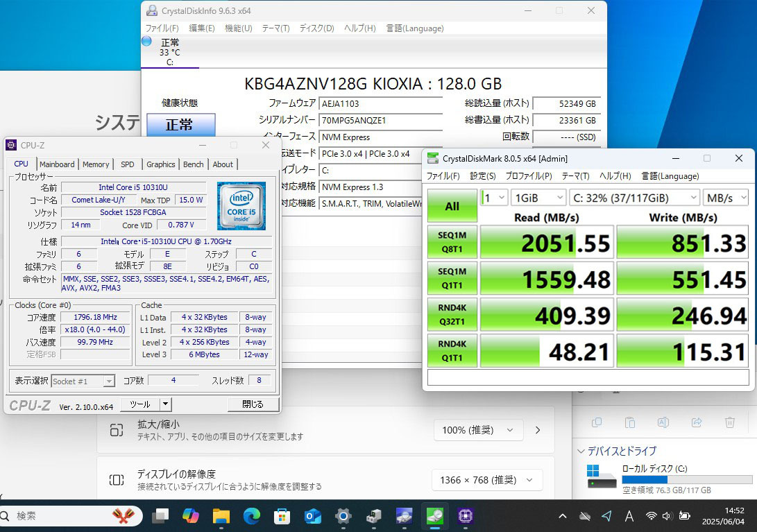
Task: Click the 正常 health status button
Action: coord(180,125)
